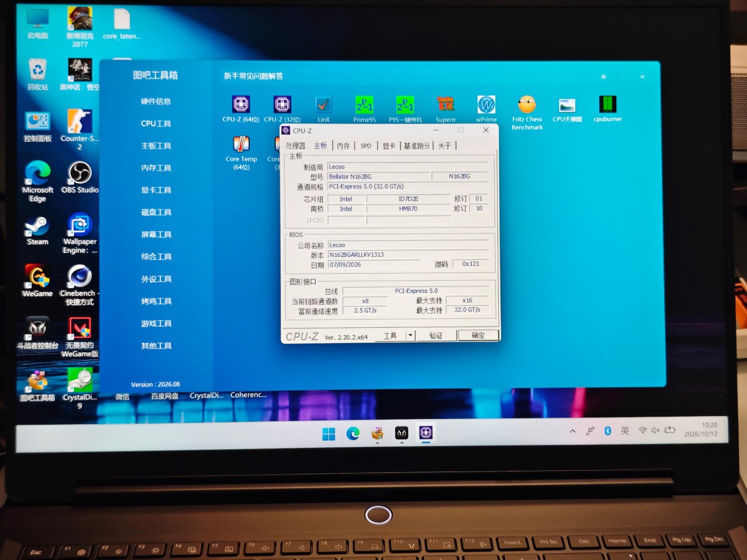Switch to the 处理器 tab in CPU-Z
This screenshot has height=560, width=747.
pos(295,146)
